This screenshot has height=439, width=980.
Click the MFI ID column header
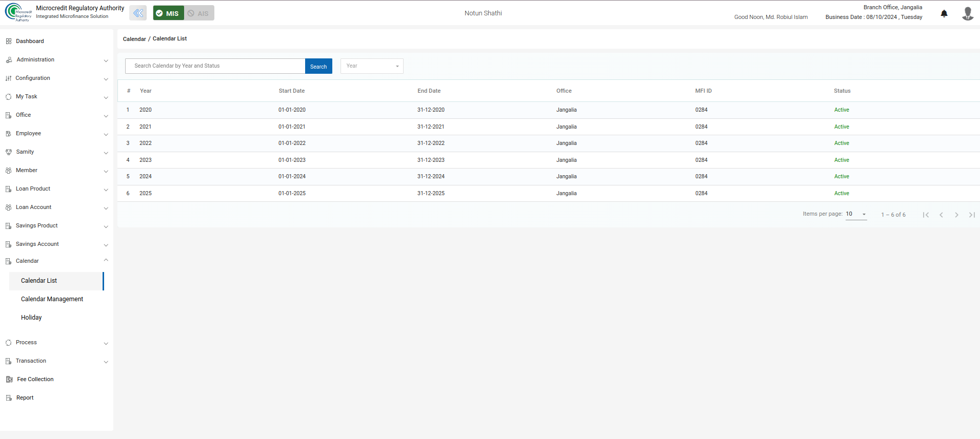tap(704, 91)
